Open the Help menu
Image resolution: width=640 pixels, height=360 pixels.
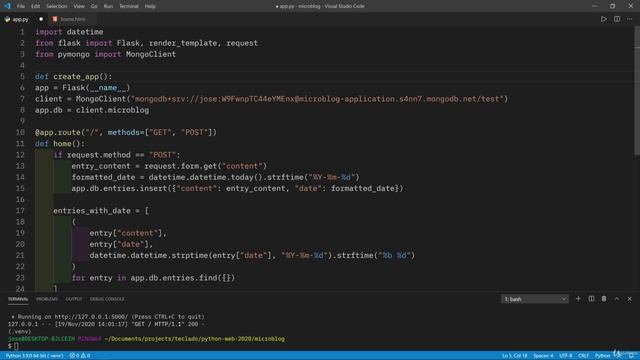tap(150, 6)
